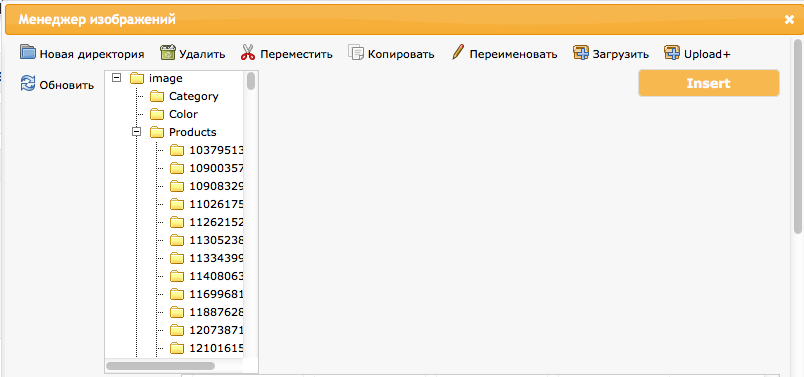Screen dimensions: 804x377
Task: Click Обновить label
Action: pyautogui.click(x=67, y=85)
